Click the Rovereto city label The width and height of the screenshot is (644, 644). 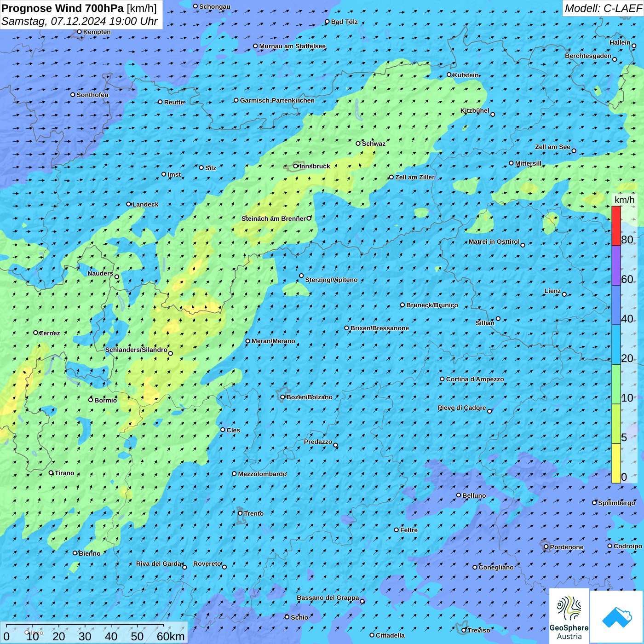pos(207,563)
